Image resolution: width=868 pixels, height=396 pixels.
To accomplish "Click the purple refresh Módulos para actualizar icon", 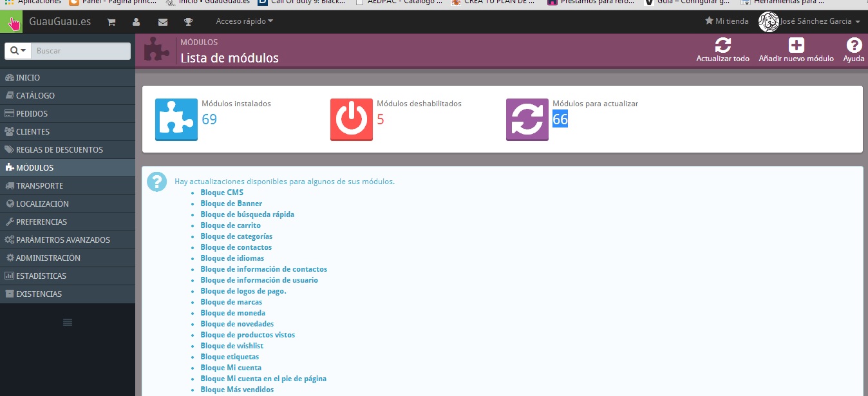I will (x=527, y=119).
